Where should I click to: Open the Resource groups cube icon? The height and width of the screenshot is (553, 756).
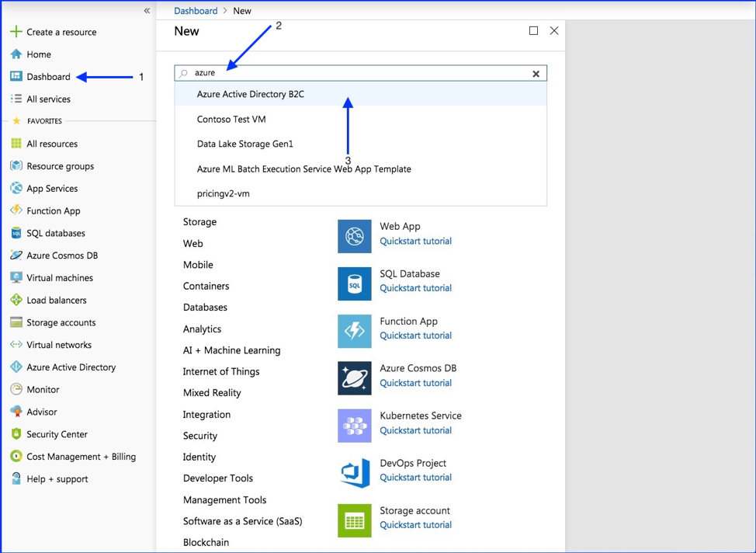point(16,165)
